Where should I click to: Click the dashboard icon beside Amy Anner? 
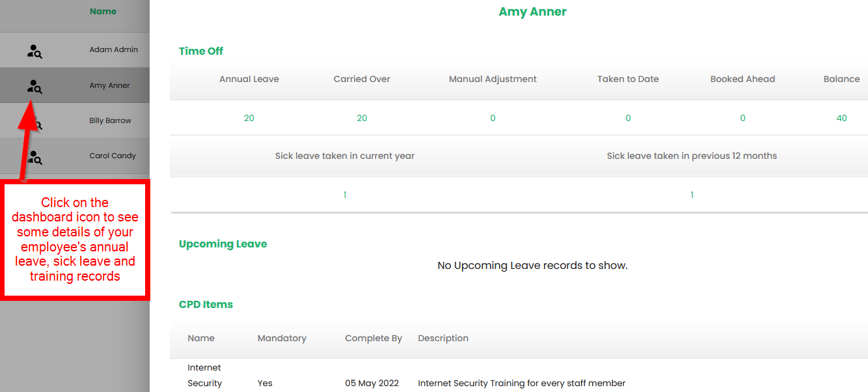coord(34,86)
